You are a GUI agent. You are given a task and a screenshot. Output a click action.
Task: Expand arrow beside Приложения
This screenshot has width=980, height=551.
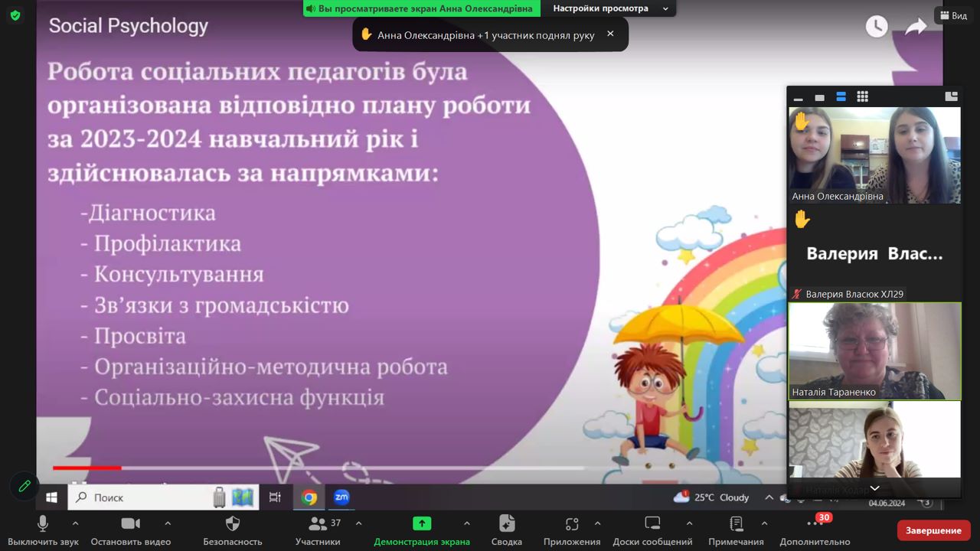coord(597,523)
